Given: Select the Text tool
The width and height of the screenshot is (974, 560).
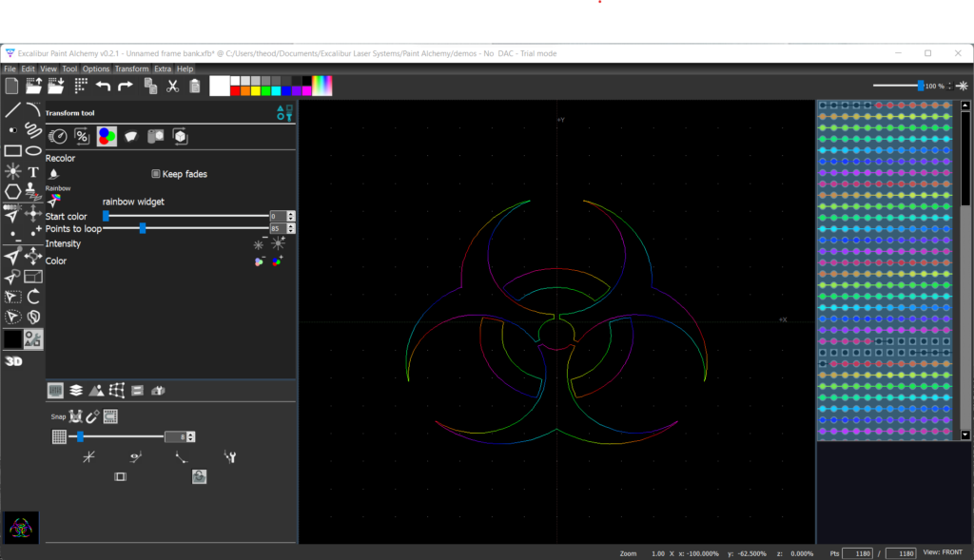Looking at the screenshot, I should click(33, 172).
